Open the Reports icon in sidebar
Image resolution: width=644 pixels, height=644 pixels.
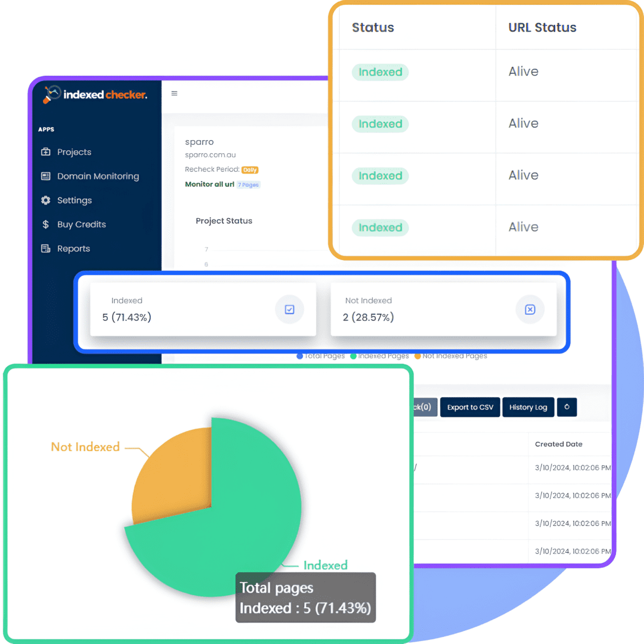coord(47,249)
